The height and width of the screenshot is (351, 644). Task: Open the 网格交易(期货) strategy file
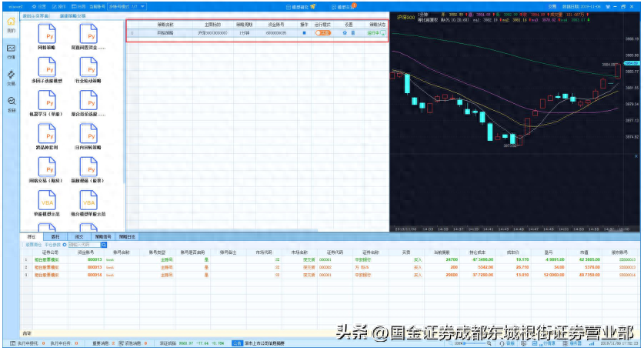point(47,170)
